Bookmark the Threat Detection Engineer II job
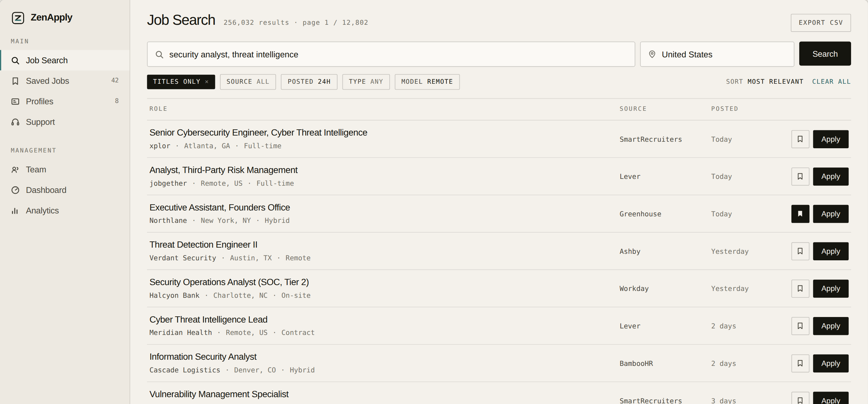The image size is (868, 404). coord(800,252)
